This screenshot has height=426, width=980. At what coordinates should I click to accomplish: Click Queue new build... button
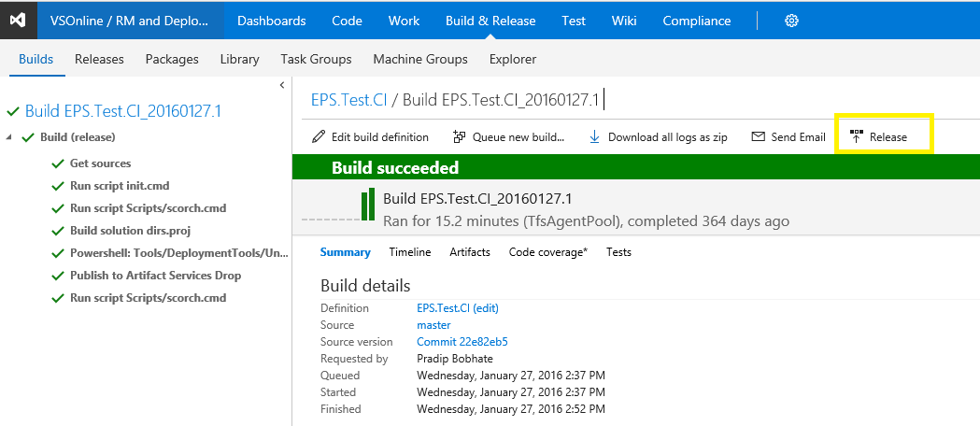[509, 136]
